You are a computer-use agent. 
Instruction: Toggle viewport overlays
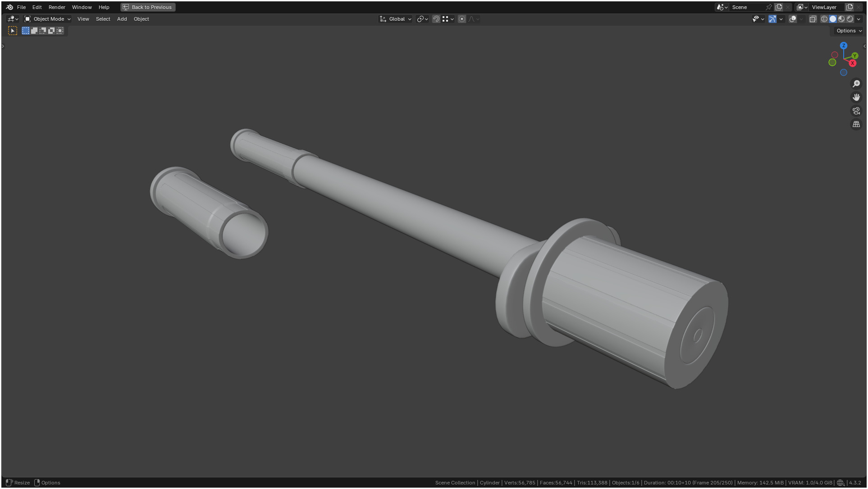[x=793, y=19]
